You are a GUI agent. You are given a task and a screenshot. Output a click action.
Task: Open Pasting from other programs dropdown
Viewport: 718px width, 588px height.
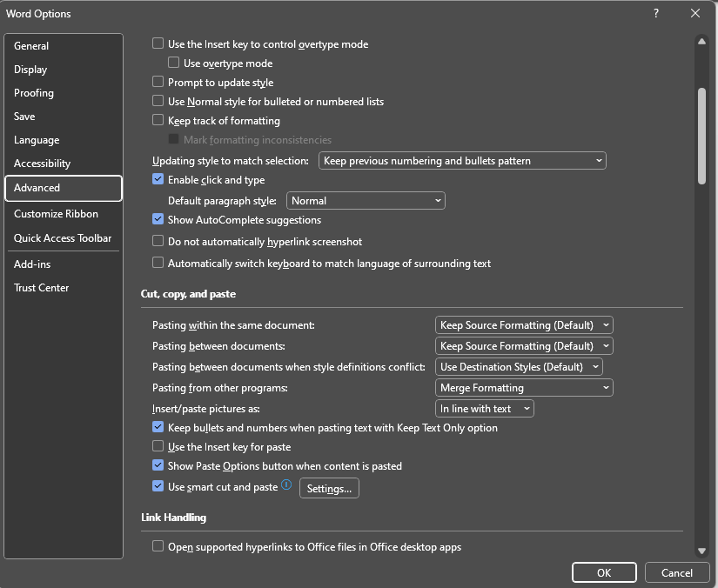524,388
